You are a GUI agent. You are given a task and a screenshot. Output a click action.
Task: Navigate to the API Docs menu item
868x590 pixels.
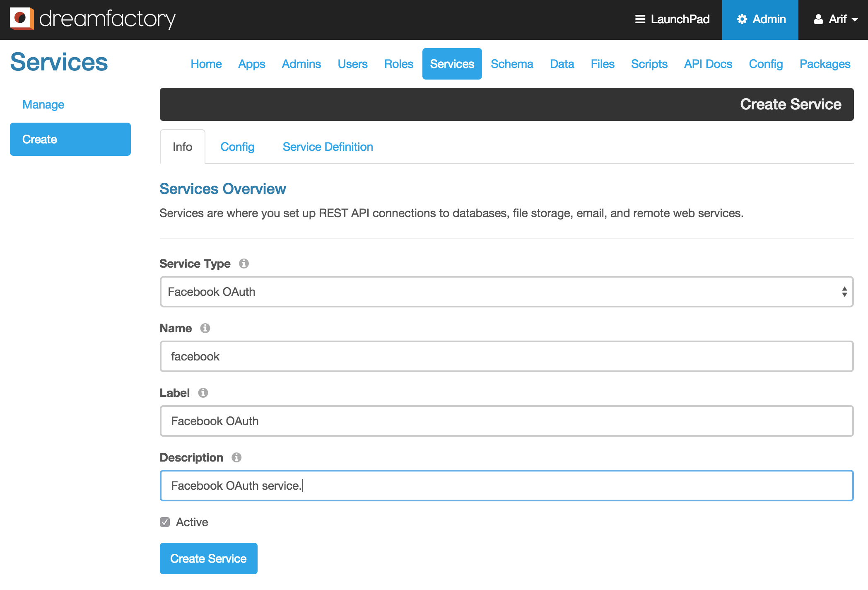point(707,63)
